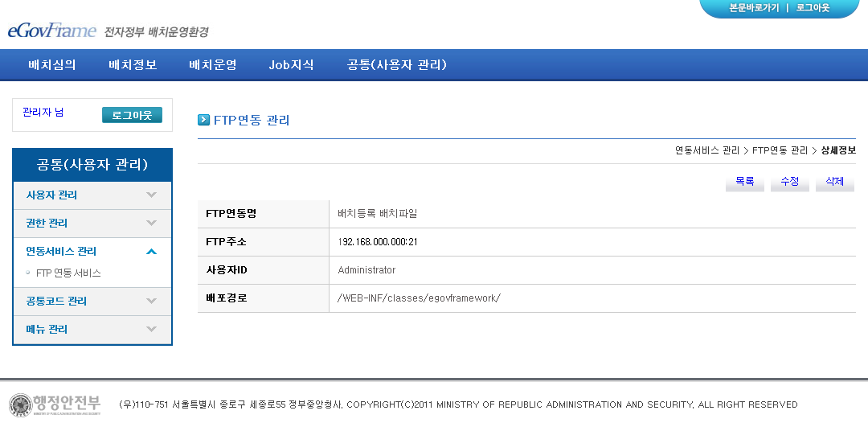This screenshot has height=427, width=868.
Task: Collapse the 연동서비스 관리 section arrow
Action: 151,252
